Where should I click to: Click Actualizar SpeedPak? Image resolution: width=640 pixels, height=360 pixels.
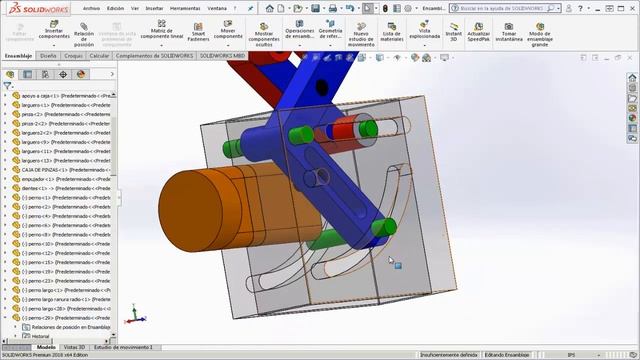click(x=478, y=32)
